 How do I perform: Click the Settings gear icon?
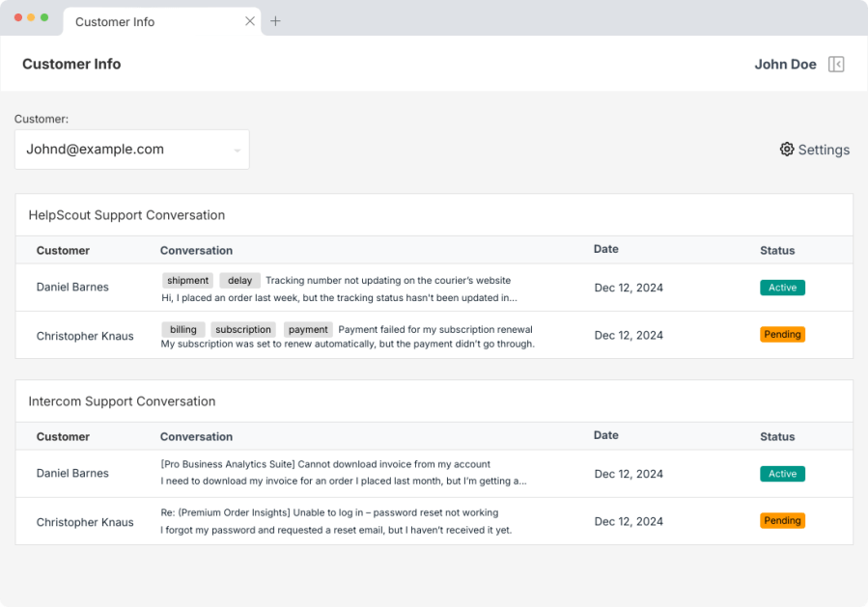[x=787, y=150]
